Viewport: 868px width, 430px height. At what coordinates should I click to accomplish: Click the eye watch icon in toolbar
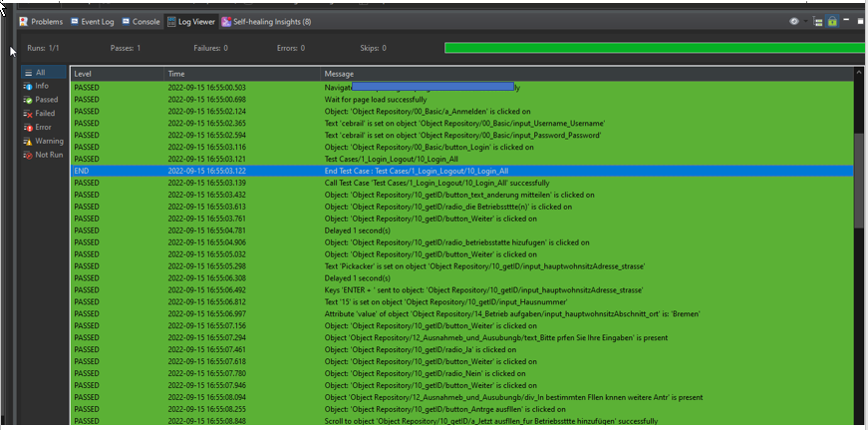[794, 22]
